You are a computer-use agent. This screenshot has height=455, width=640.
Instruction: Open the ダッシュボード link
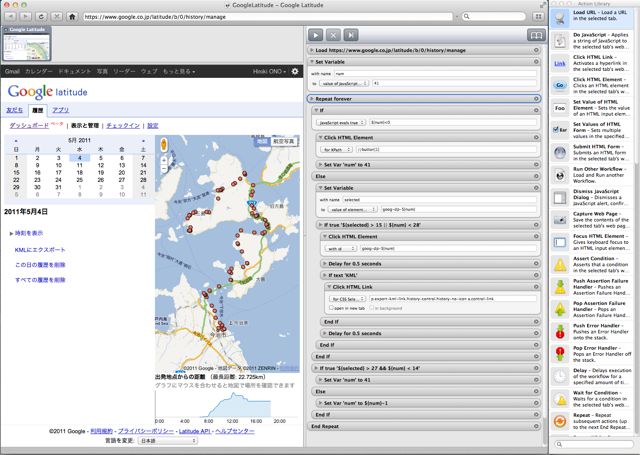coord(29,126)
